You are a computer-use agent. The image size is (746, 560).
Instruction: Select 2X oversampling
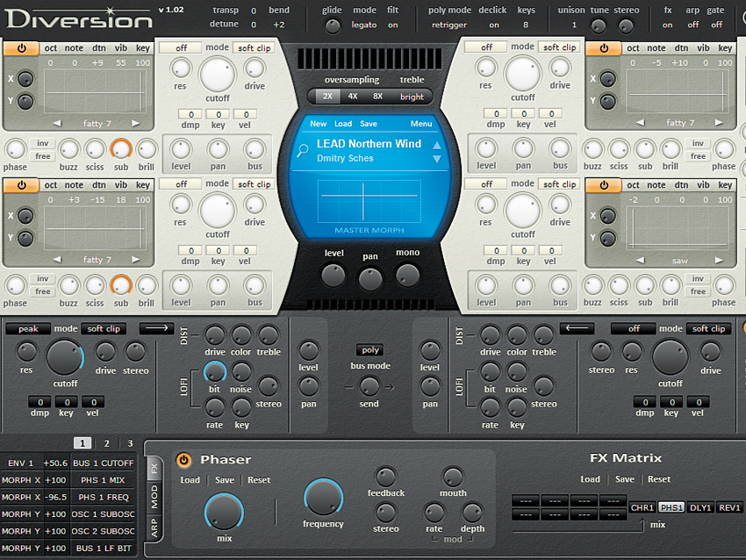pyautogui.click(x=327, y=96)
